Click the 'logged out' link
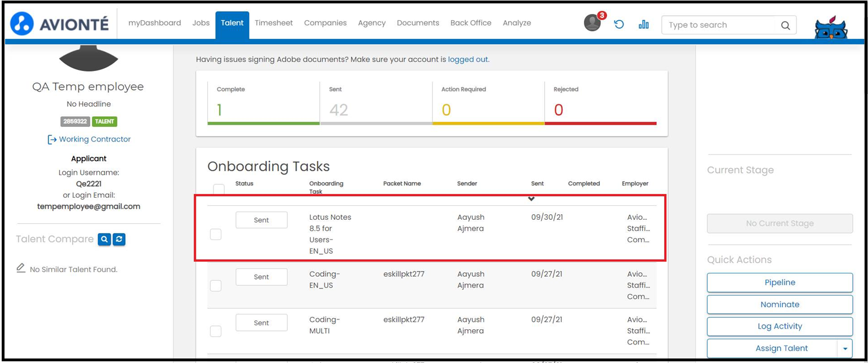Image resolution: width=868 pixels, height=363 pixels. (x=468, y=59)
